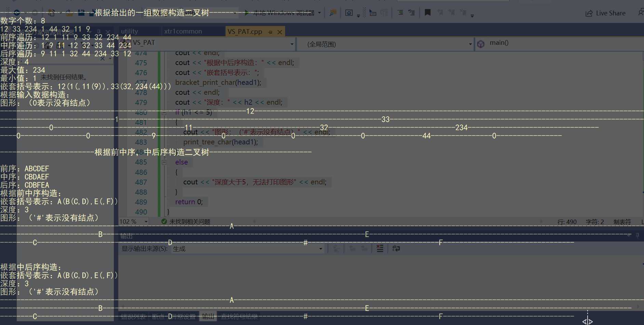Click the go to previous message icon

352,249
